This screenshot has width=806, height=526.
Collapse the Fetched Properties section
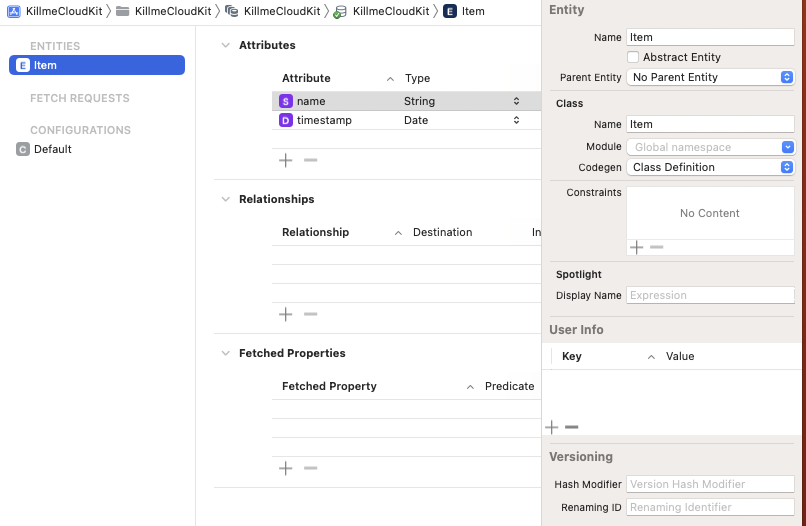pos(225,354)
